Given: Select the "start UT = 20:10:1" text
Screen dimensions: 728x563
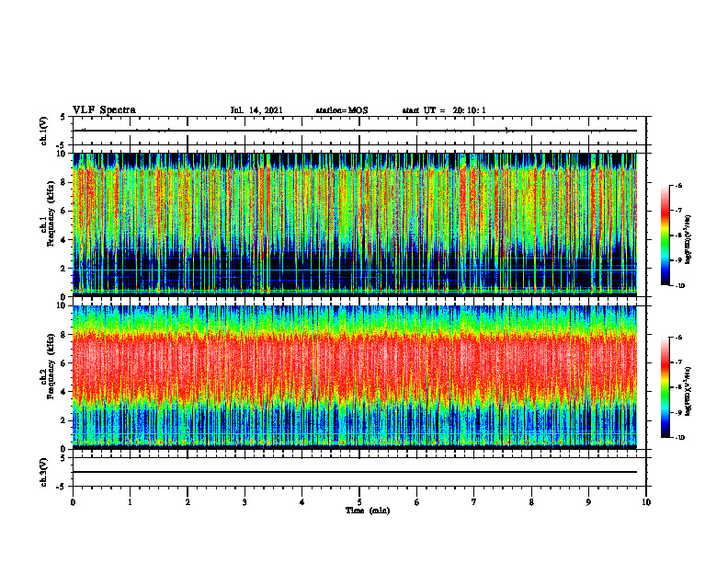Looking at the screenshot, I should (444, 110).
